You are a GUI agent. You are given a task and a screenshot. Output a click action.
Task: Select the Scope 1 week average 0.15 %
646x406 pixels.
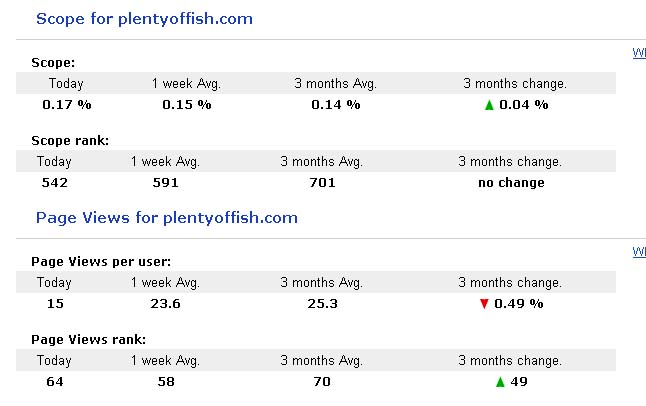tap(187, 104)
